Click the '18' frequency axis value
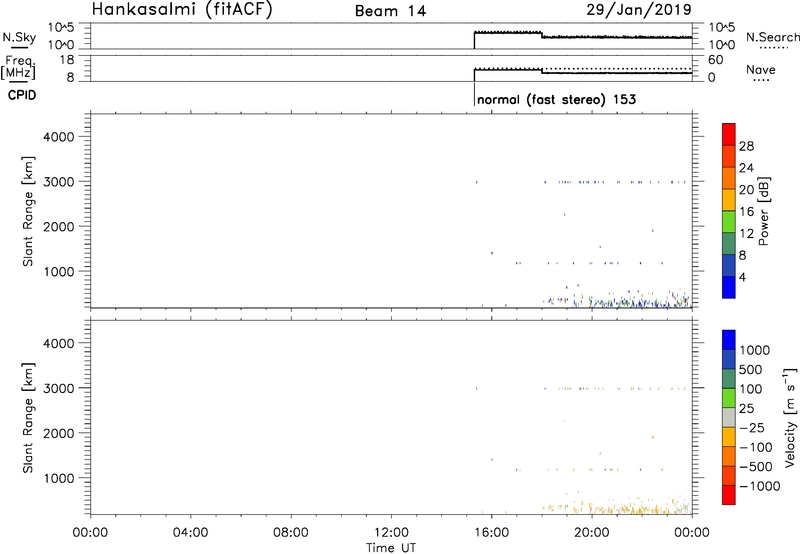 click(x=66, y=60)
